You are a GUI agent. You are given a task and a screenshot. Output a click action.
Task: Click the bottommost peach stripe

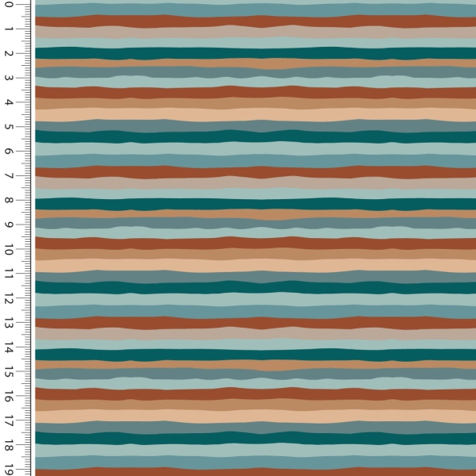point(254,416)
